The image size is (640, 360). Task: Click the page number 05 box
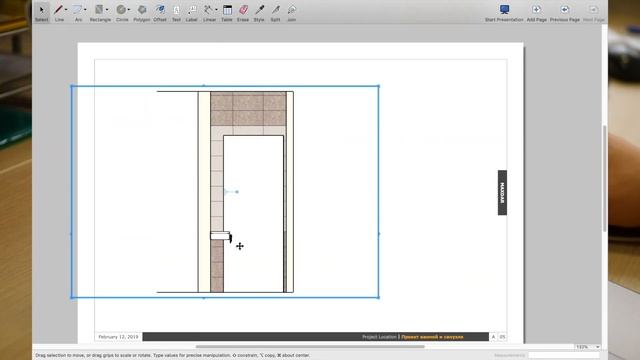(502, 337)
